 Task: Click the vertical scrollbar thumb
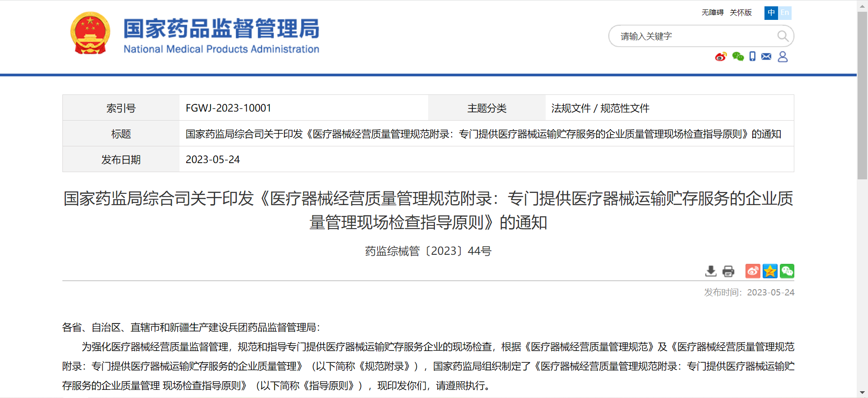[x=862, y=95]
